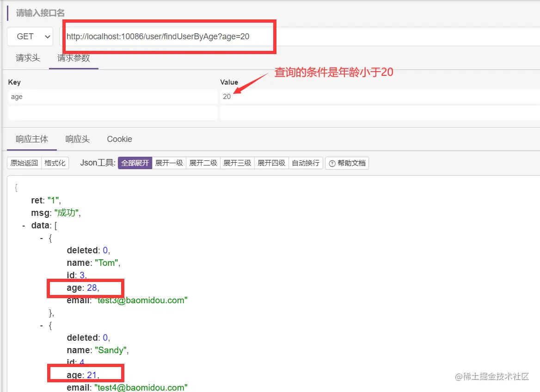Switch to the 请求头 tab
The height and width of the screenshot is (392, 540).
pyautogui.click(x=28, y=58)
